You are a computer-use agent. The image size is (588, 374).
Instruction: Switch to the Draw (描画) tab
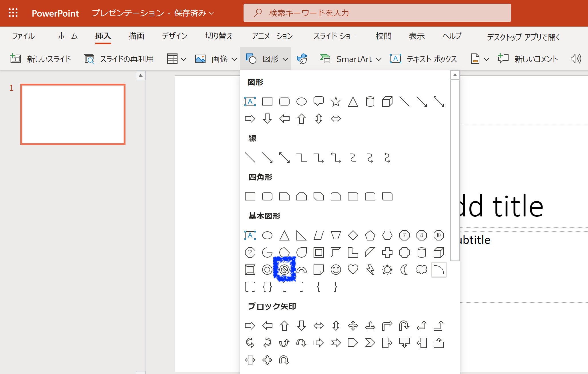pos(136,36)
